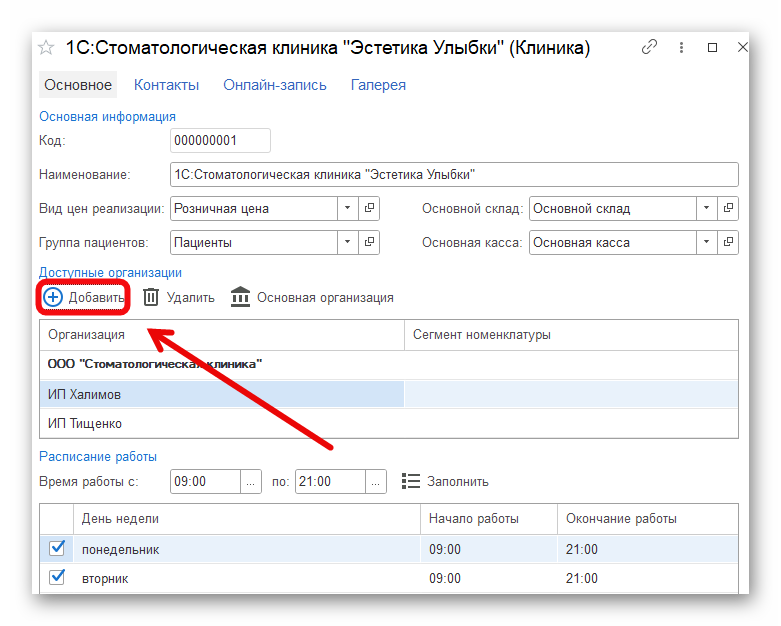The height and width of the screenshot is (626, 781).
Task: Add a new organization with Добавить
Action: 84,297
